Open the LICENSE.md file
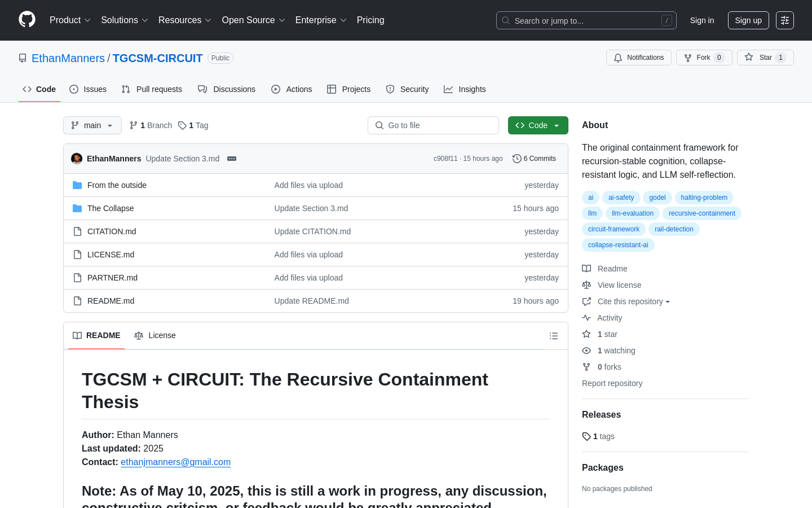The width and height of the screenshot is (812, 508). click(x=111, y=255)
